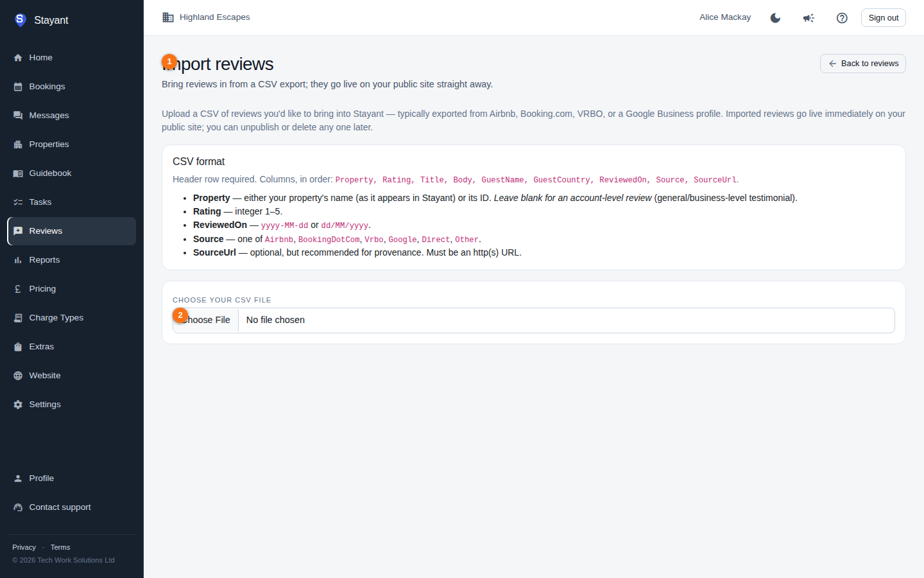Viewport: 924px width, 578px height.
Task: Click the 'dd/MM/yyyy' date format text
Action: [x=345, y=225]
